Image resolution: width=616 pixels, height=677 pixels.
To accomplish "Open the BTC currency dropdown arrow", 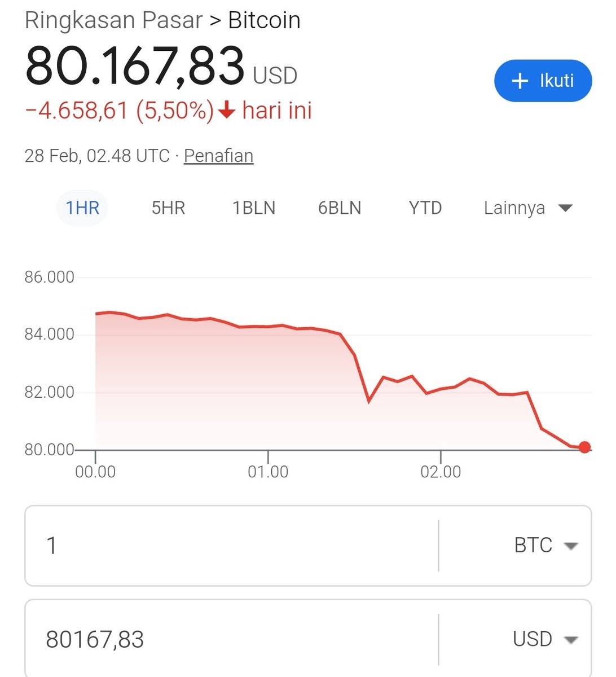I will coord(571,546).
